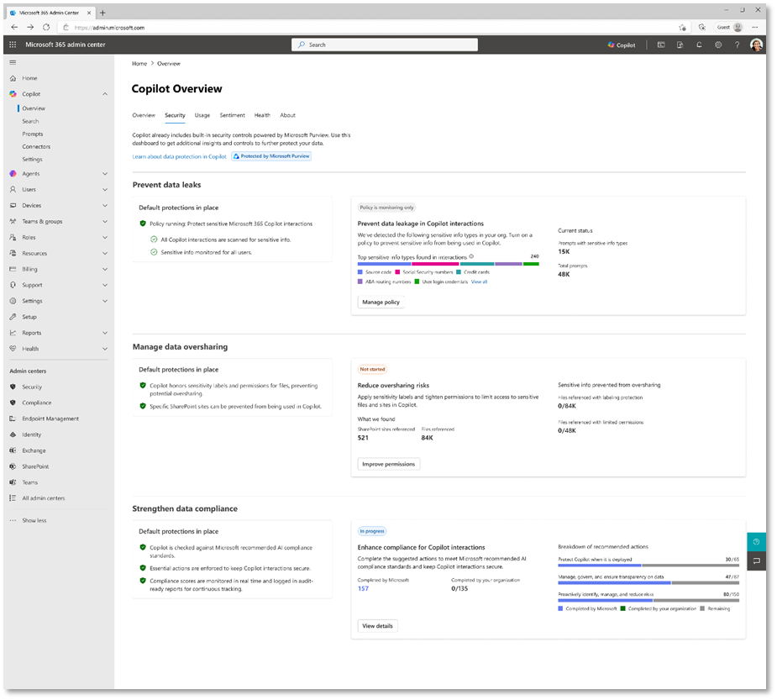Image resolution: width=777 pixels, height=700 pixels.
Task: Open Prompts under Copilot in sidebar
Action: (x=33, y=134)
